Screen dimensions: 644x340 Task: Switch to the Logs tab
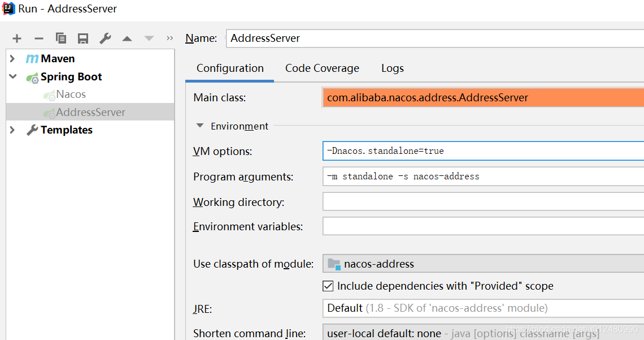[392, 68]
